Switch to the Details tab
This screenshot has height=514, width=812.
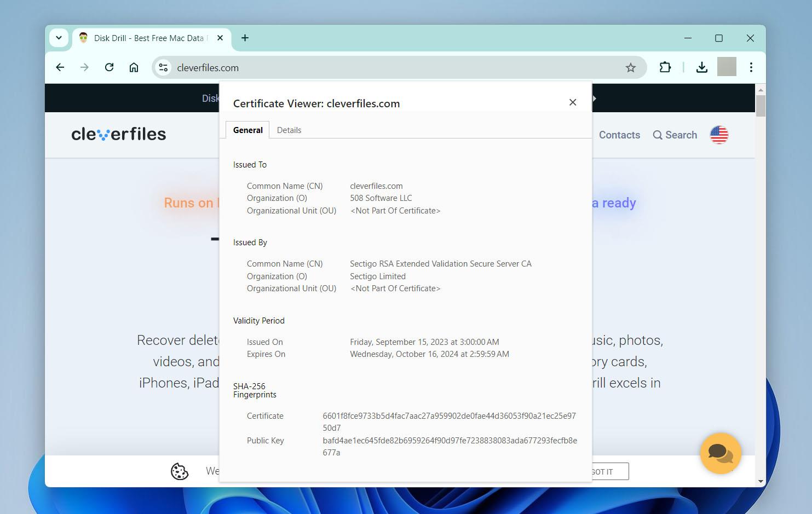(289, 130)
